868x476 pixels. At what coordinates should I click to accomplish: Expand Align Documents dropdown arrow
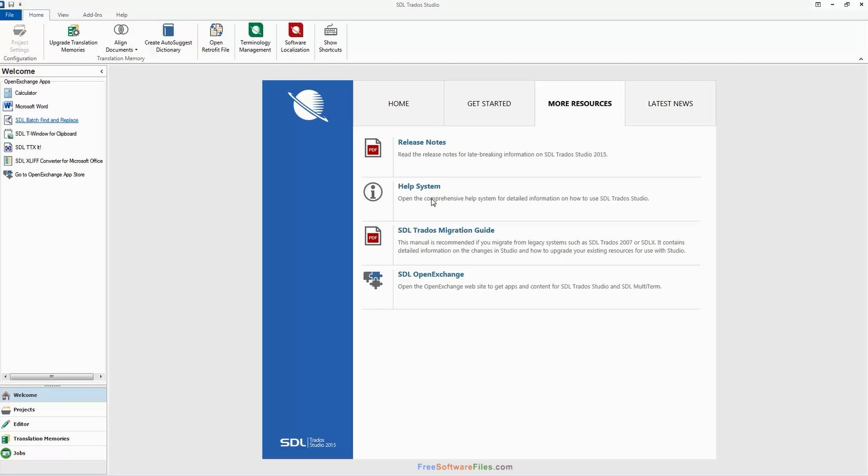136,50
